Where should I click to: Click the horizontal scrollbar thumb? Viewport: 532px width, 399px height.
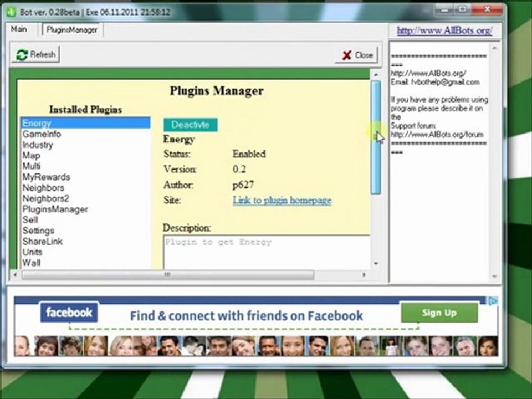click(167, 275)
